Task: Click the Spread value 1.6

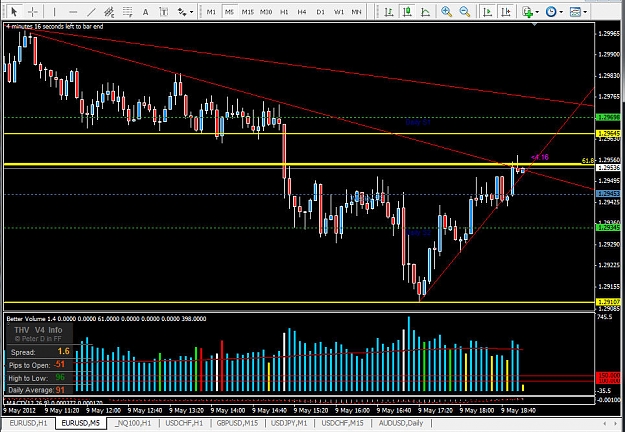Action: (x=63, y=351)
